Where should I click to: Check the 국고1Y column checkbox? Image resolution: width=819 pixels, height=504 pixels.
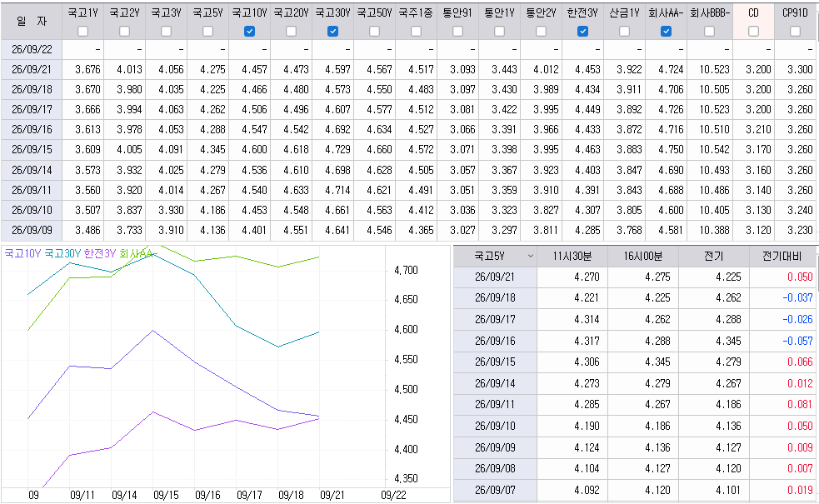[x=82, y=32]
